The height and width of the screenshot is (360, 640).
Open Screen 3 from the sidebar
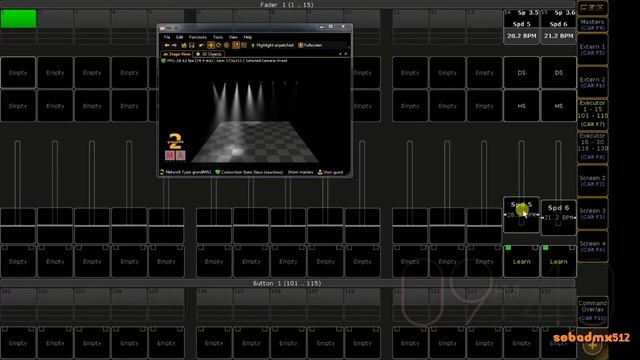[592, 213]
